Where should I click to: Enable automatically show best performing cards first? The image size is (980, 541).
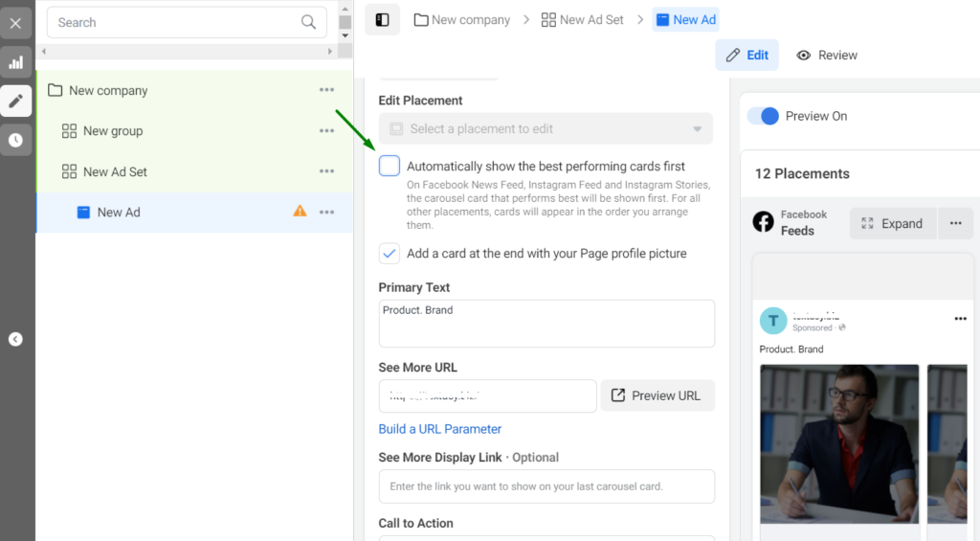pyautogui.click(x=390, y=167)
